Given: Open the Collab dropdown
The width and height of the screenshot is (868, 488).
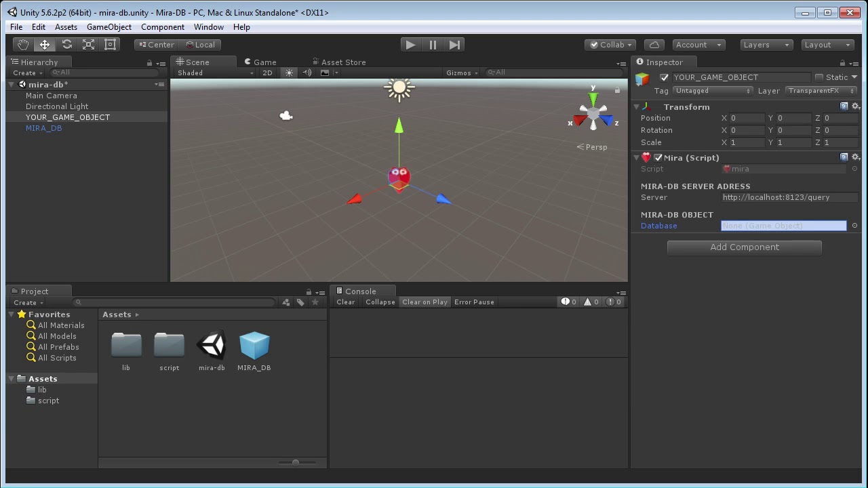Looking at the screenshot, I should (x=610, y=45).
